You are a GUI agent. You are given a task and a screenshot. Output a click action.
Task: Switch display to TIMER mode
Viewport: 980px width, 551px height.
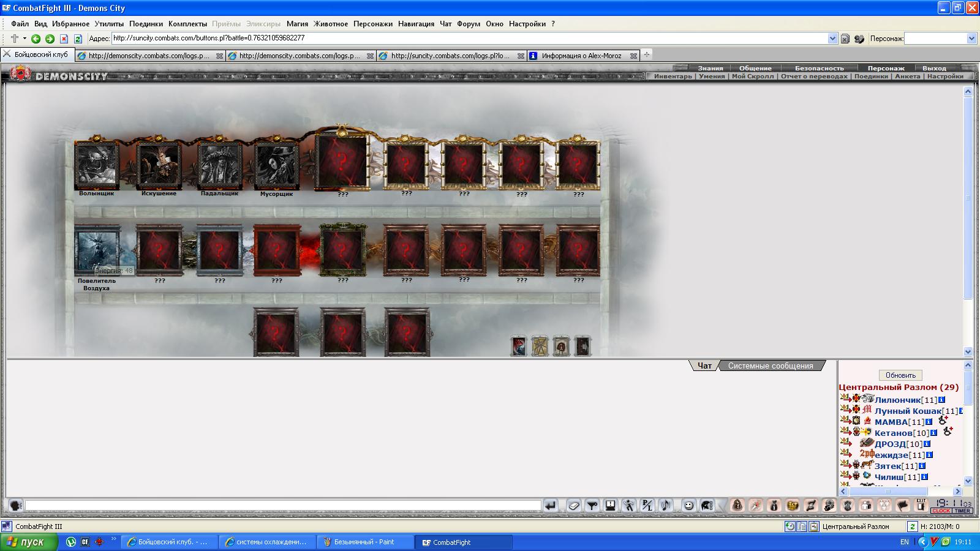point(962,511)
